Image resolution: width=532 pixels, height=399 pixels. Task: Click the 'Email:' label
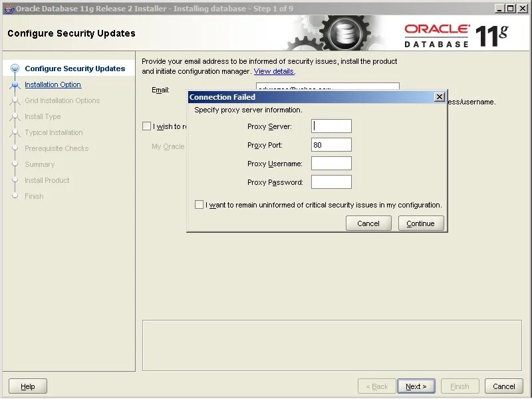coord(160,90)
